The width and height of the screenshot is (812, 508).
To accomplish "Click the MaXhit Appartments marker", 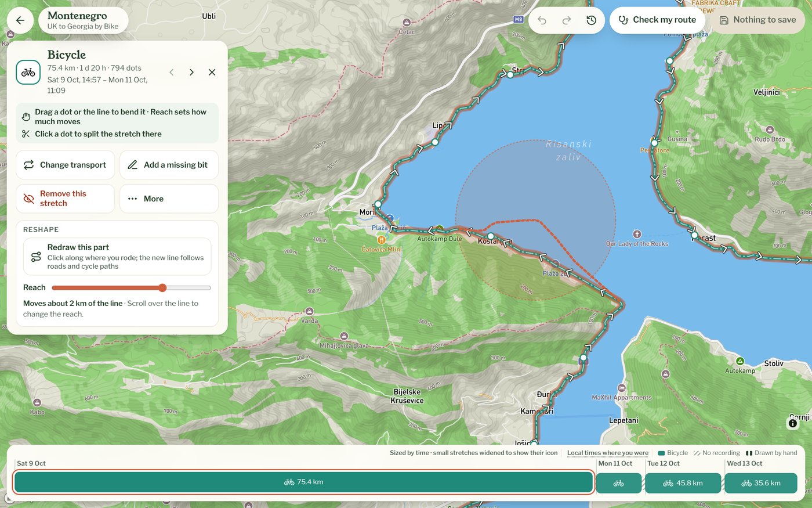I will (621, 388).
